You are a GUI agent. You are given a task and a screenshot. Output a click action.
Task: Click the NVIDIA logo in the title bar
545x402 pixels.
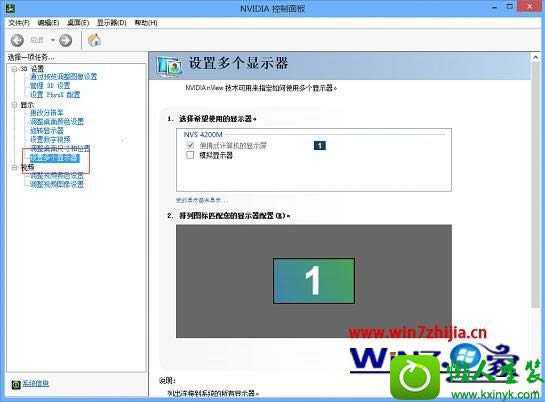coord(10,8)
